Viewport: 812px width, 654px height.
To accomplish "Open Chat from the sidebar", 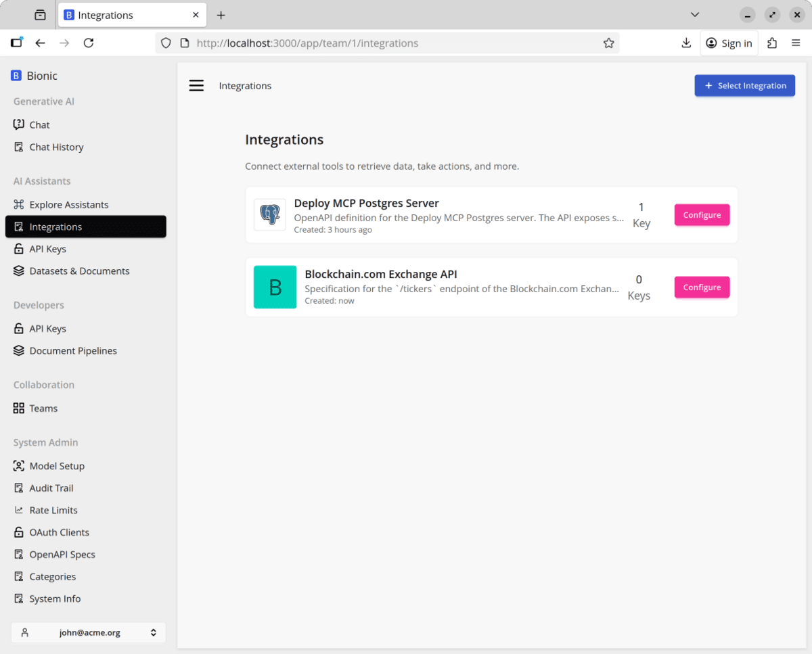I will pyautogui.click(x=39, y=124).
